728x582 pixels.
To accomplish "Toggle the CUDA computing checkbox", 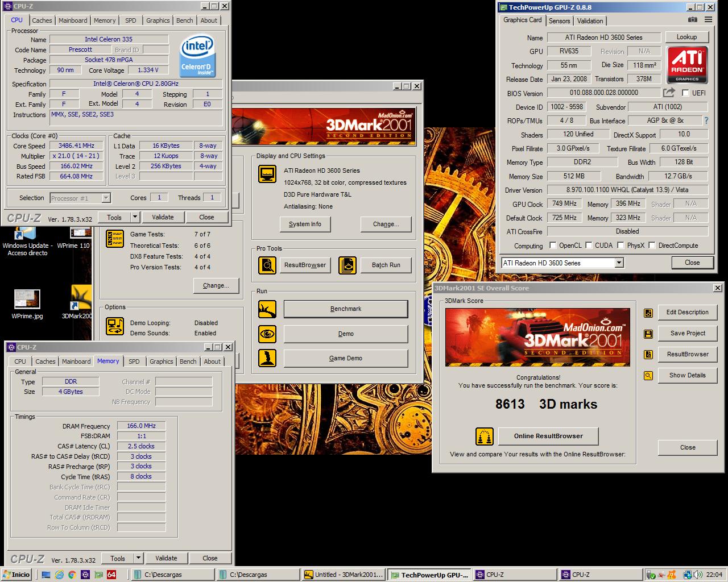I will point(589,246).
